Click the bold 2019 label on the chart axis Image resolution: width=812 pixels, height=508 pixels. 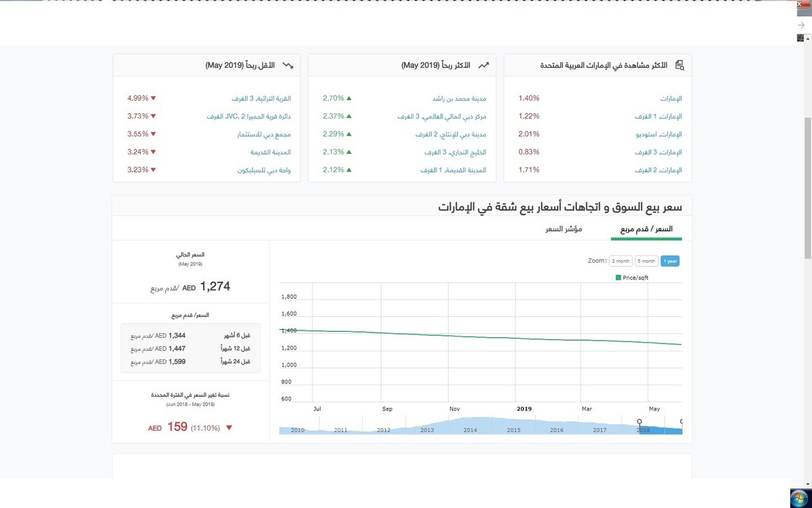(524, 408)
